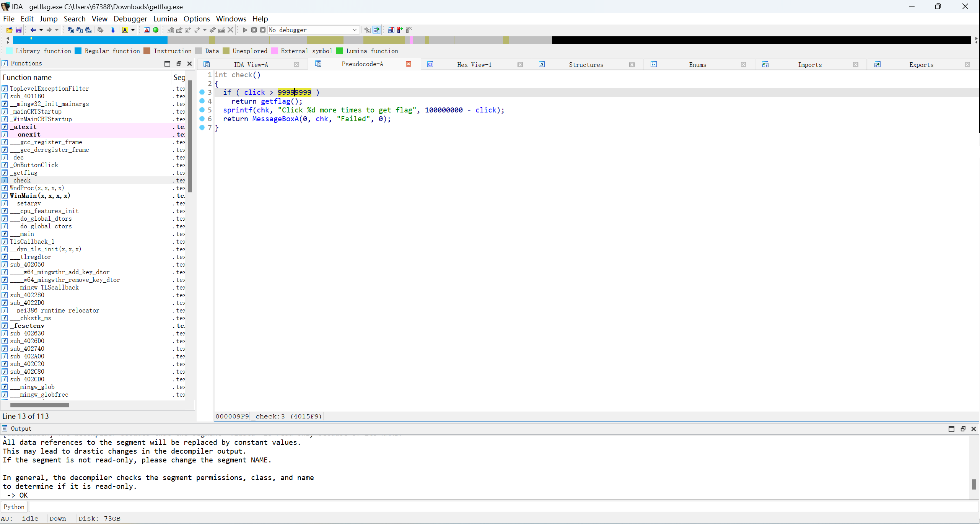Expand the dropdown beside the yellow A icon
Screen dimensions: 980x524
tap(133, 30)
